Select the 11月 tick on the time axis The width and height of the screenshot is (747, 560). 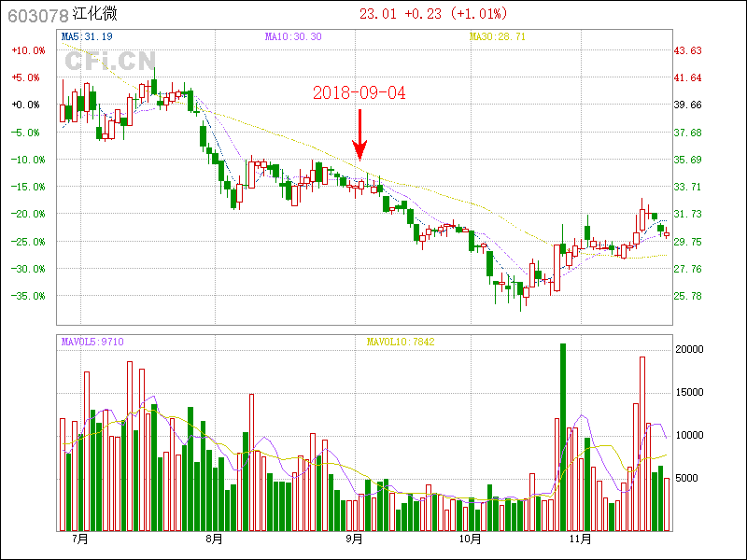581,539
